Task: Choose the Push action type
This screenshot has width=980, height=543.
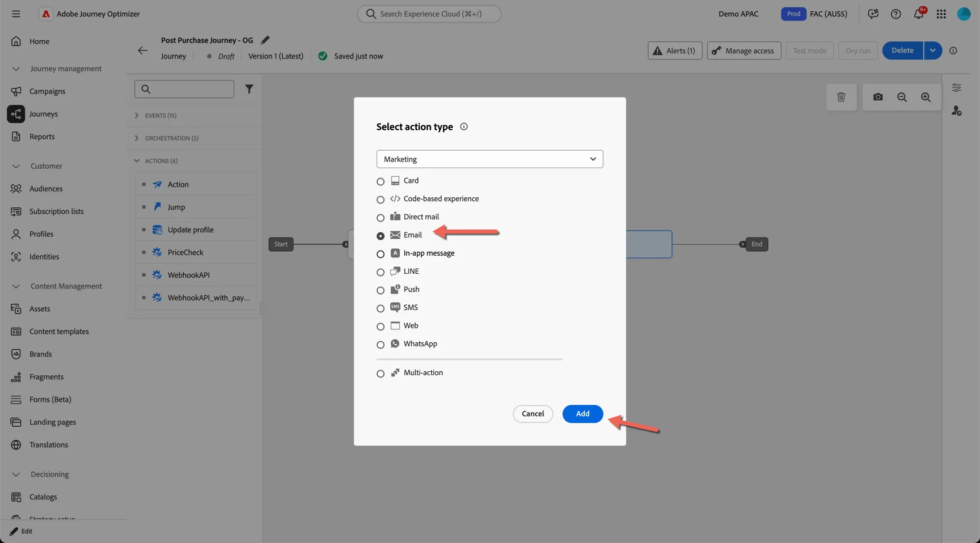Action: (381, 290)
